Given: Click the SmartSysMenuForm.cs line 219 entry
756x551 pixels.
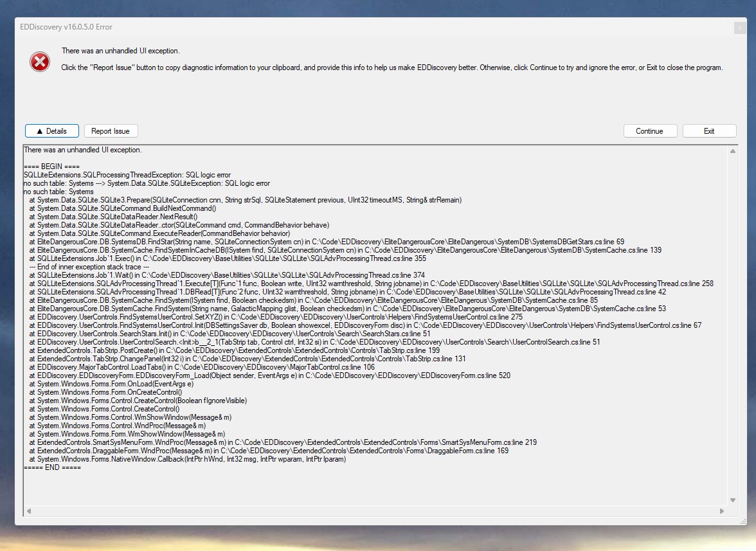Looking at the screenshot, I should tap(283, 442).
